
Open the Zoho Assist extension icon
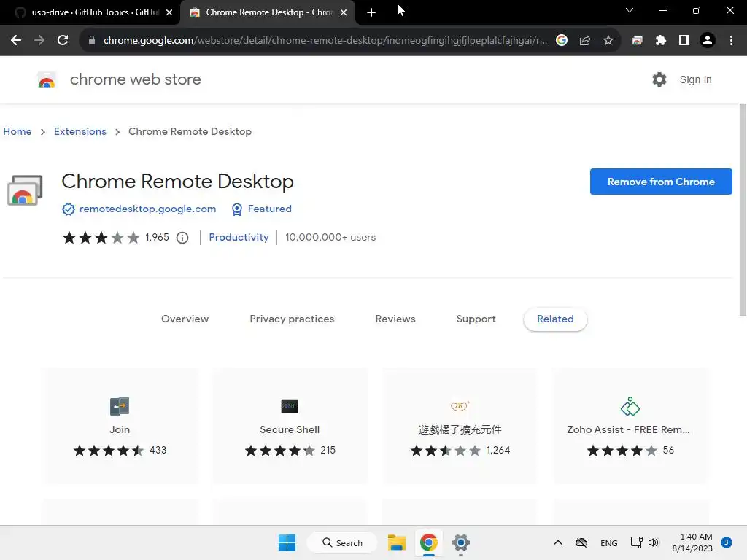pyautogui.click(x=630, y=406)
